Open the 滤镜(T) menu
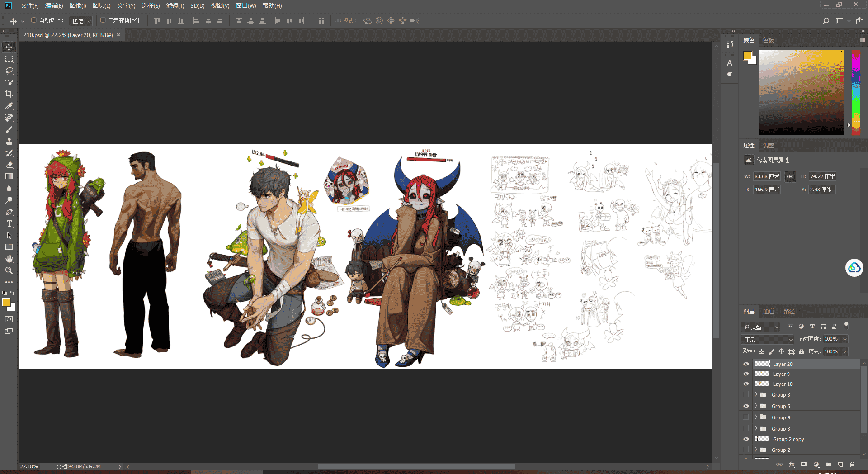 click(x=175, y=5)
